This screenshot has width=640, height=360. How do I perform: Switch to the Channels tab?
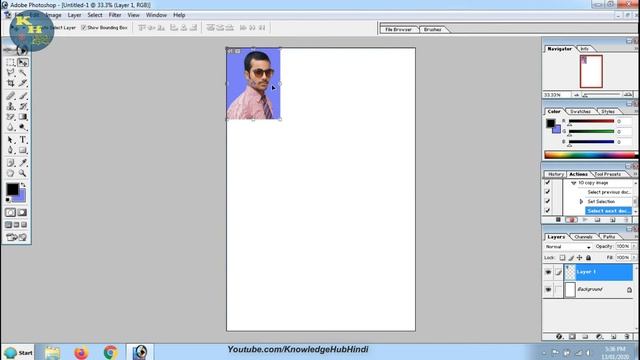pyautogui.click(x=583, y=237)
